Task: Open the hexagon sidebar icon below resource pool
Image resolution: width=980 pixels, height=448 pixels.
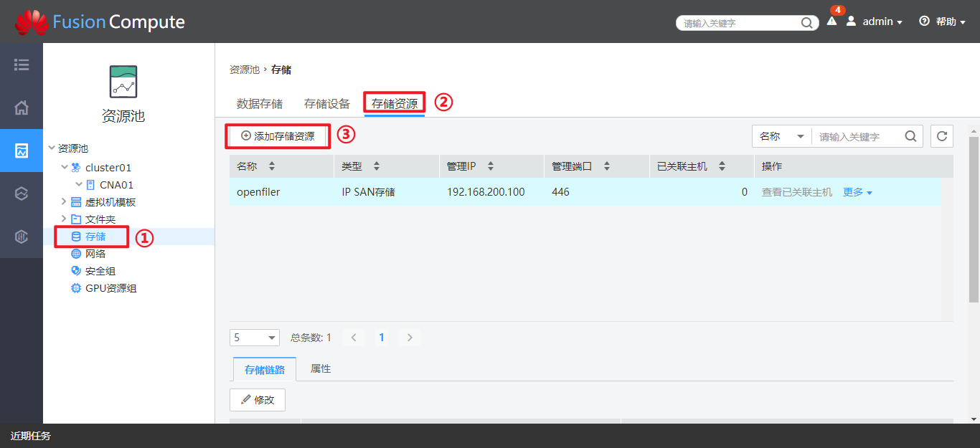Action: tap(22, 194)
